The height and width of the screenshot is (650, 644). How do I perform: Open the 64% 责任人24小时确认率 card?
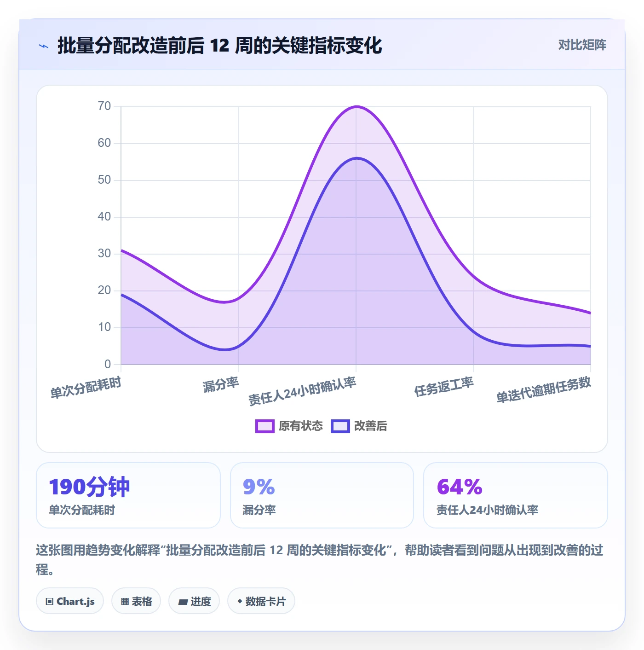coord(516,495)
